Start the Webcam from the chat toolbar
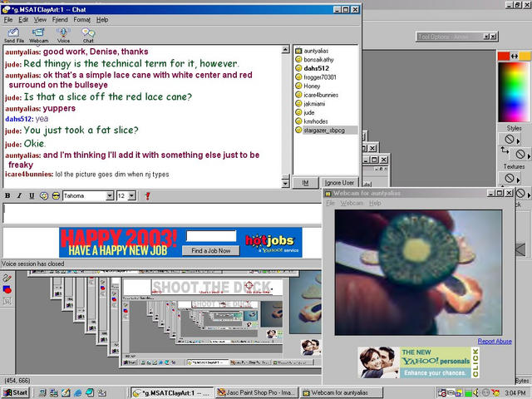This screenshot has height=399, width=532. point(38,35)
